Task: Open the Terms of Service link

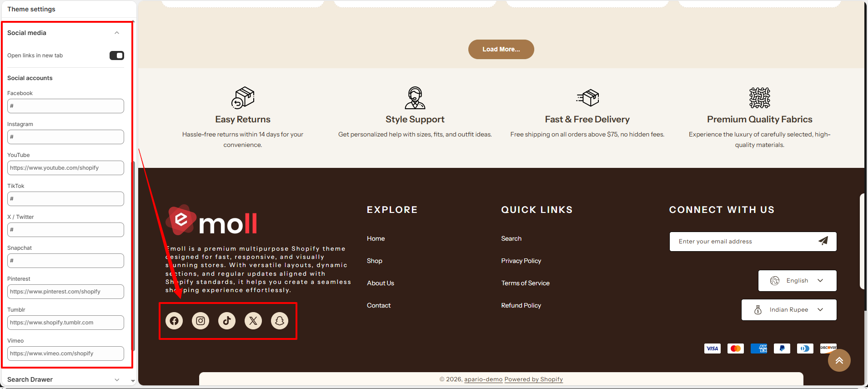Action: click(x=526, y=283)
